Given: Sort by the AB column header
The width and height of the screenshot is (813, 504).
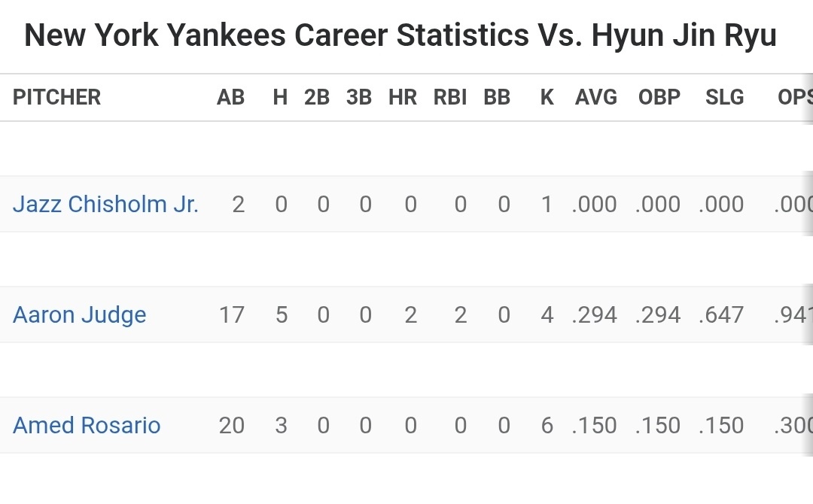Looking at the screenshot, I should (x=230, y=97).
